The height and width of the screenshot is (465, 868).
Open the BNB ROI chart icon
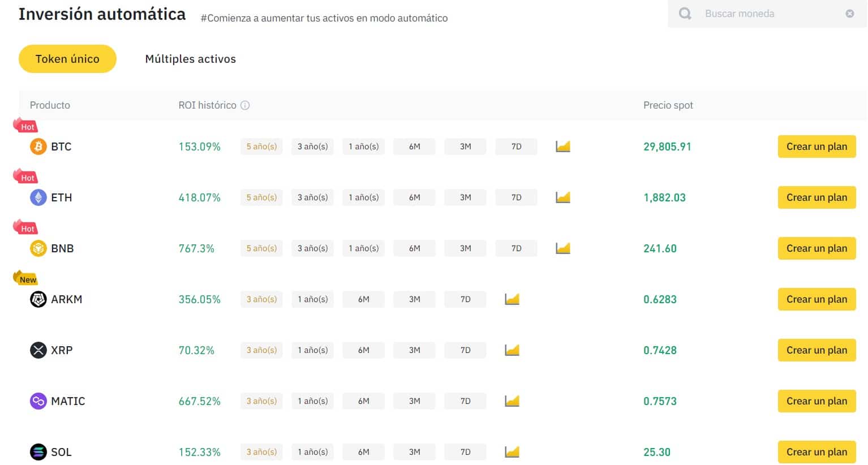563,248
